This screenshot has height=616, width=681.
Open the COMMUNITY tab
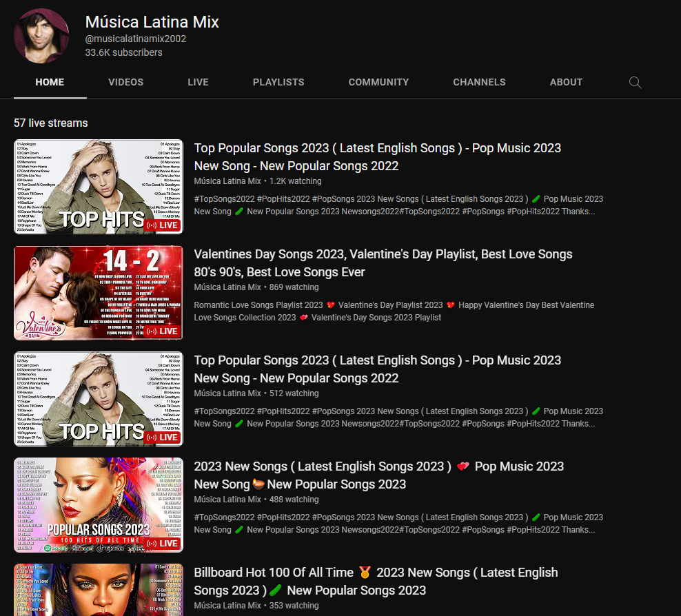(378, 82)
